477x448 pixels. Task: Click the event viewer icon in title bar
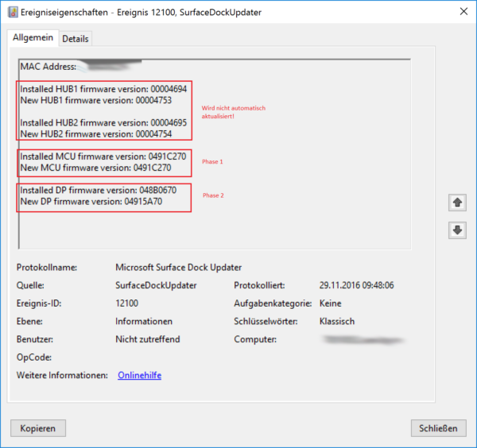point(13,12)
